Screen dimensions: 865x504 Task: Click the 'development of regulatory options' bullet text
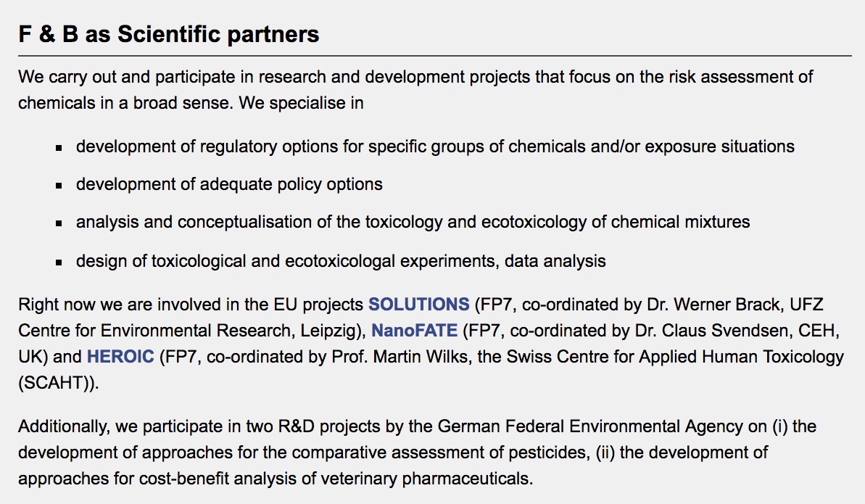coord(435,146)
